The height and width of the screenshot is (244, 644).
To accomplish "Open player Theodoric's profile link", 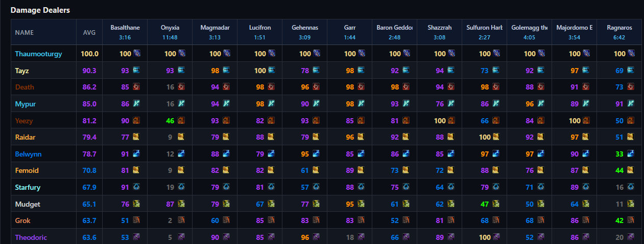I will 31,237.
